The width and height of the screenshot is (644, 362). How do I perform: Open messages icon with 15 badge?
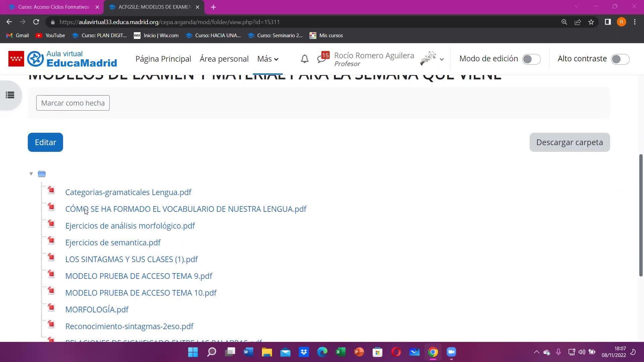(x=322, y=59)
